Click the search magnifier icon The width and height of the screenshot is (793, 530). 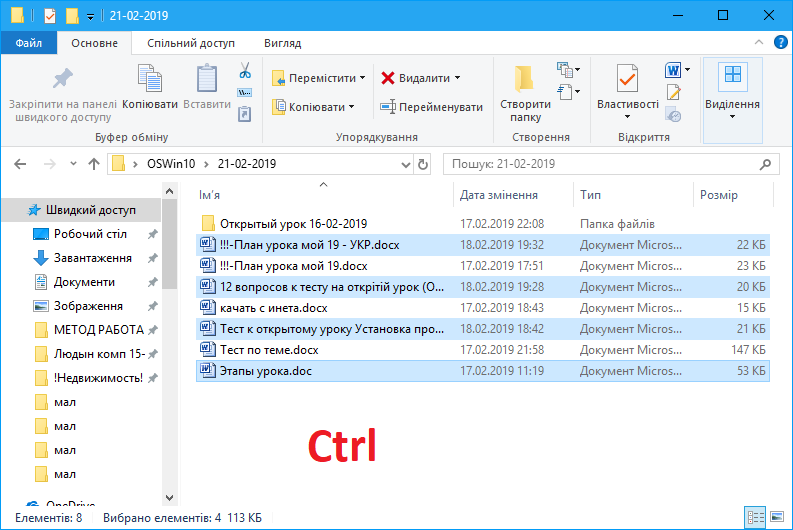pyautogui.click(x=766, y=164)
